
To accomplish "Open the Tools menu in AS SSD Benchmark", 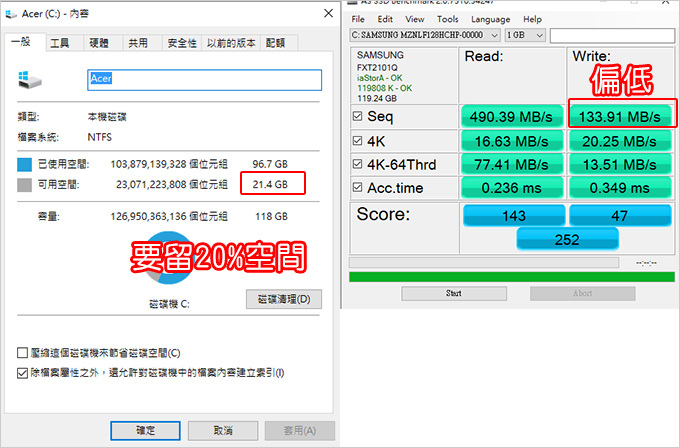I will point(448,19).
